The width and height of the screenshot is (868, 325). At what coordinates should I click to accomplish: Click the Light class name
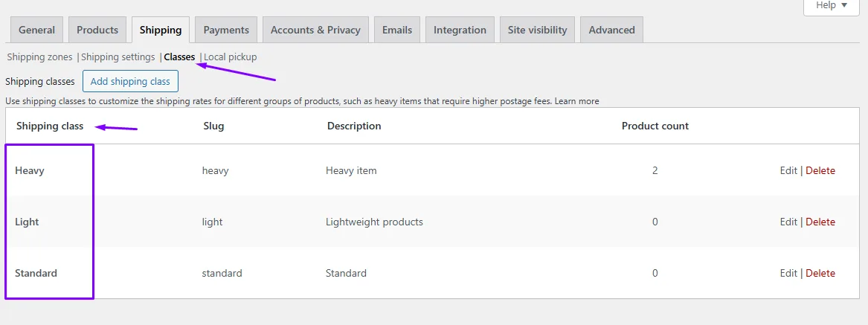tap(27, 222)
